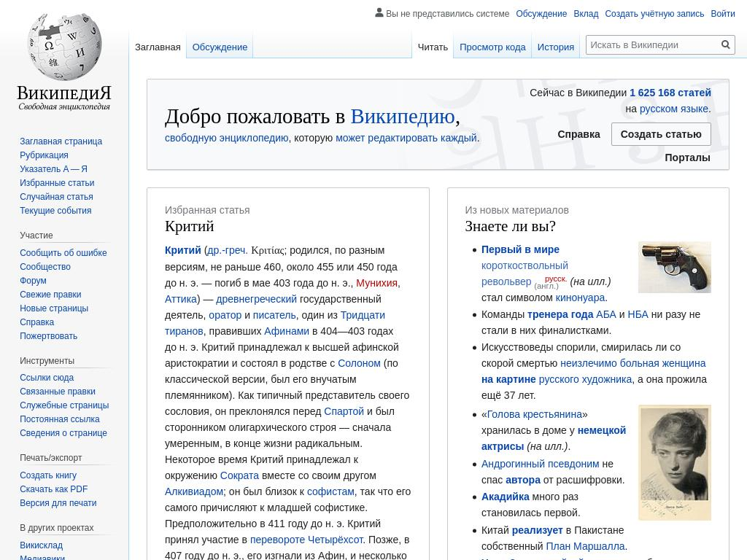Open 'Сообщество' sidebar link

point(44,267)
